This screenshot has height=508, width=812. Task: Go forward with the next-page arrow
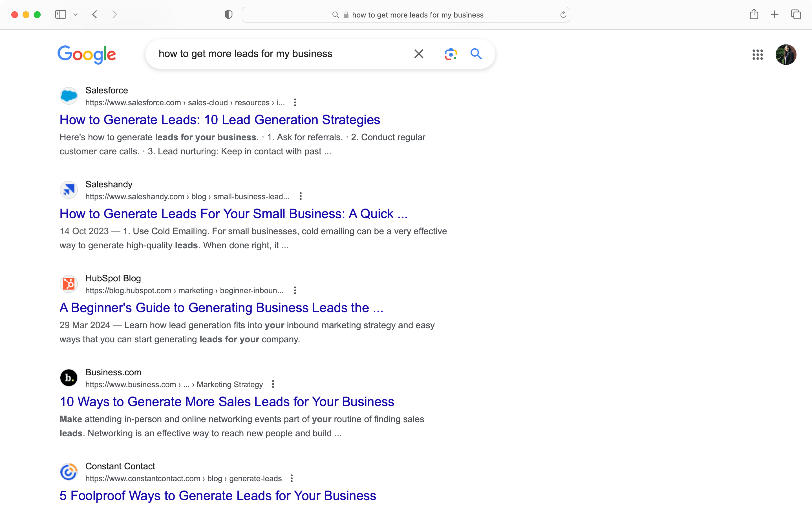(x=115, y=14)
